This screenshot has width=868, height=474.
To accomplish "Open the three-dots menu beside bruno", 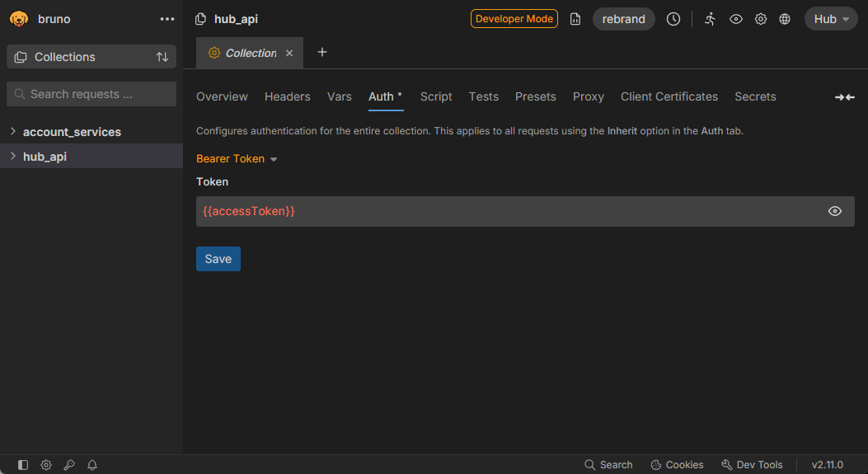I will click(167, 19).
